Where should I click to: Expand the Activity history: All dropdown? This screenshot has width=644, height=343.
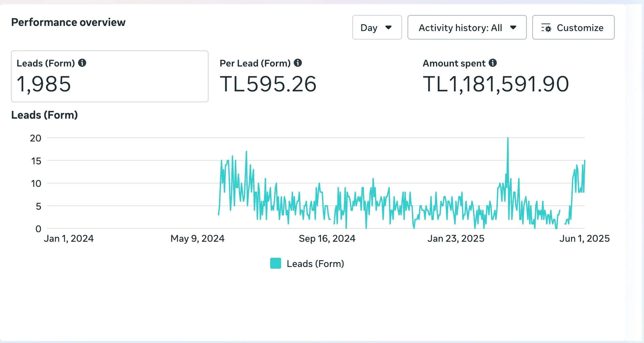[x=467, y=27]
